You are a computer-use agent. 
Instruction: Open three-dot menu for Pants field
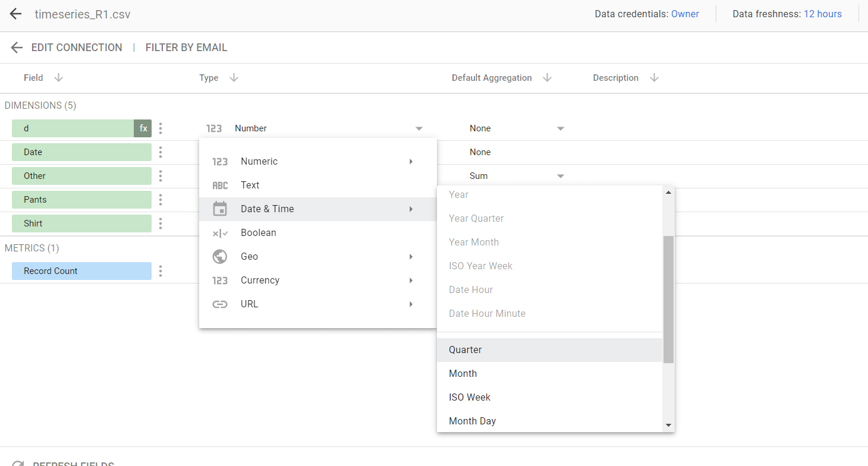[161, 200]
